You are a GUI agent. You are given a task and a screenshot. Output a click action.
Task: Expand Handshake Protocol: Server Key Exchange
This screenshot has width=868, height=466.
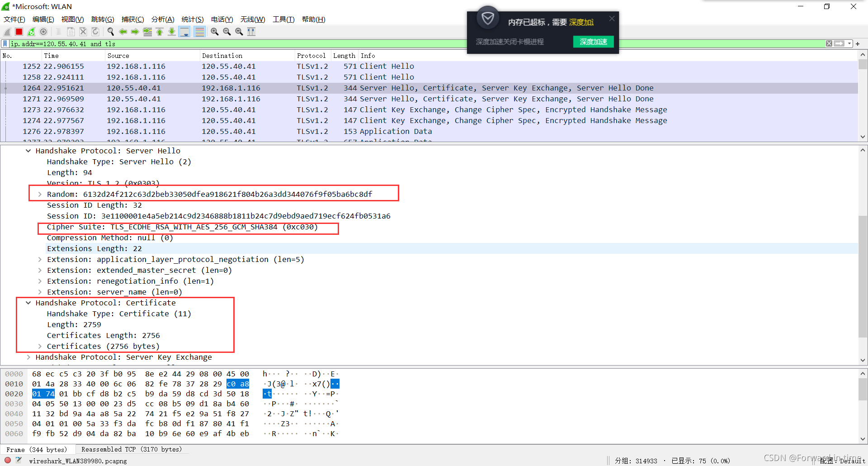(28, 357)
